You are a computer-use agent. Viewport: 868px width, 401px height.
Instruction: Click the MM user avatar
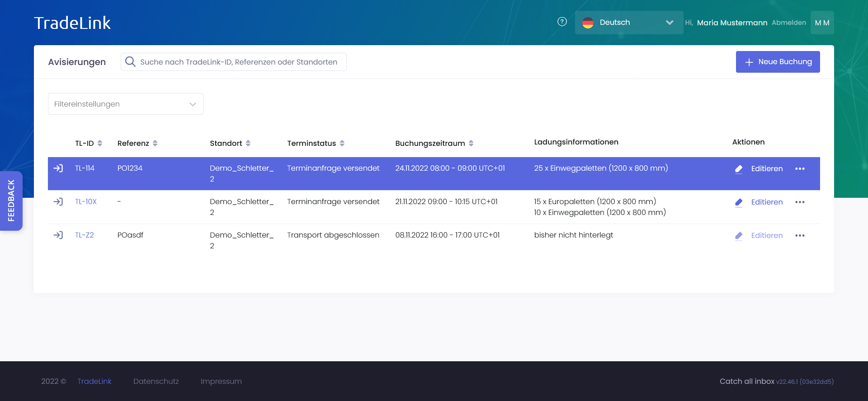pyautogui.click(x=822, y=23)
